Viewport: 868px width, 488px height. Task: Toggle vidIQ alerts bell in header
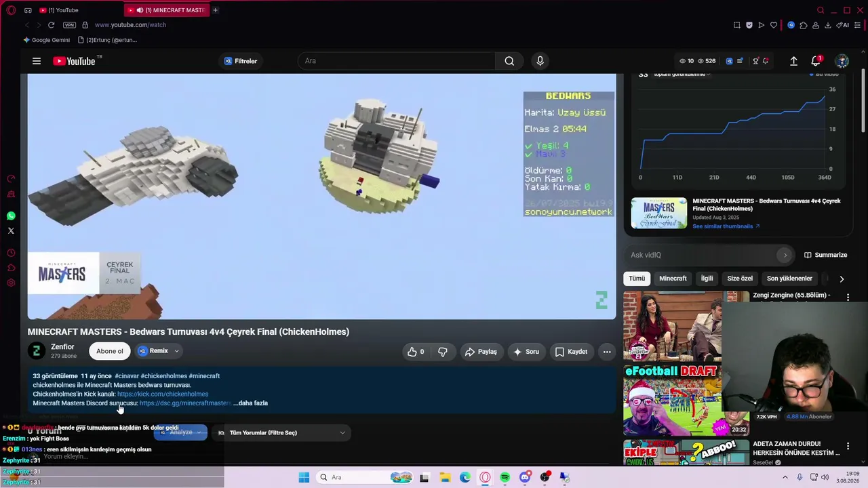click(x=766, y=61)
